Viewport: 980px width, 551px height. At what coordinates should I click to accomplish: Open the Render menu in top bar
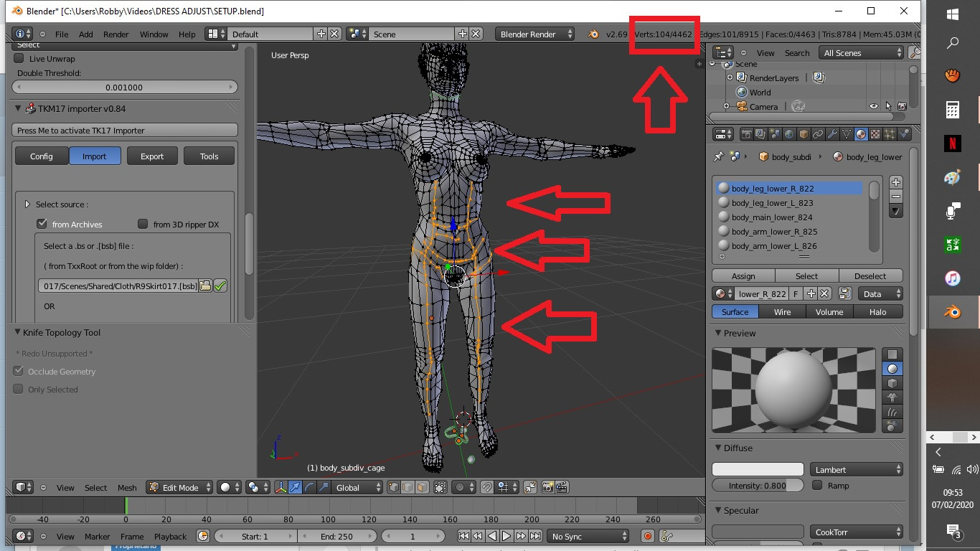(116, 34)
